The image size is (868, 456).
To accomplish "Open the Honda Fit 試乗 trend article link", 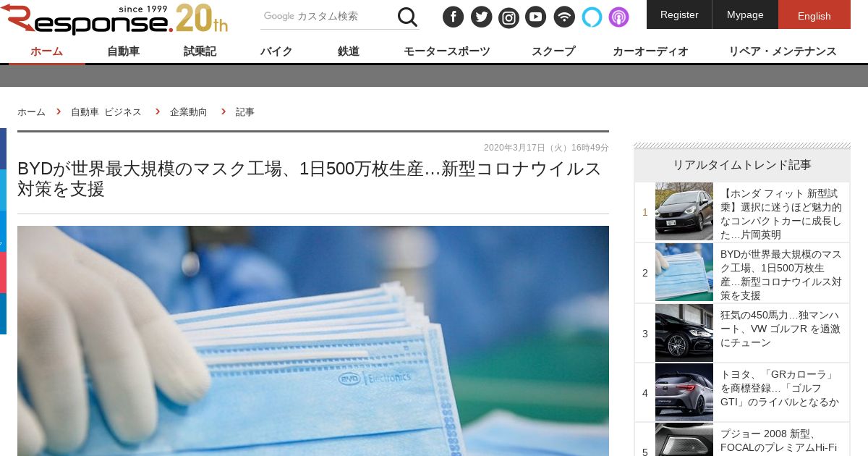I will tap(781, 214).
